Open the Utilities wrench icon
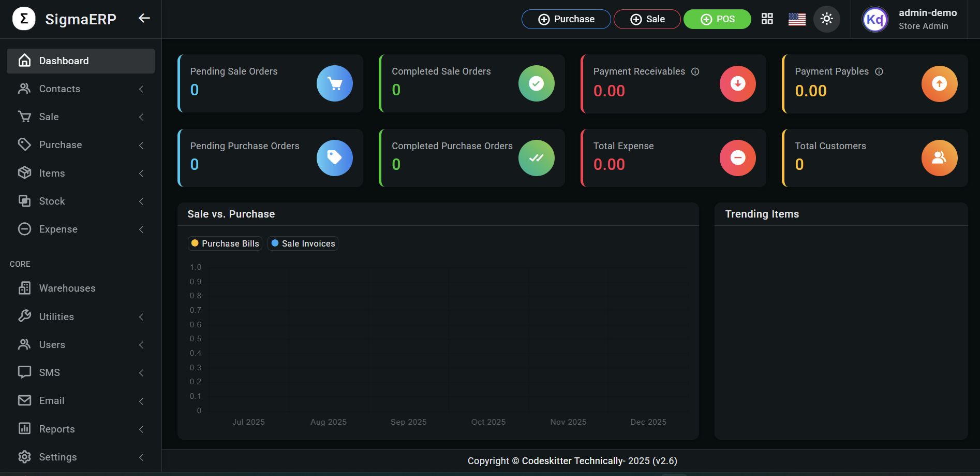This screenshot has height=476, width=980. [24, 316]
